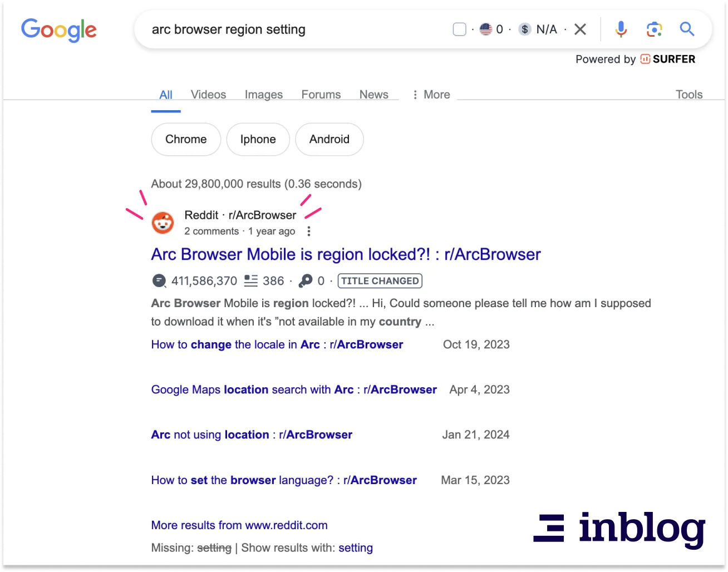Click the magnifying glass to search

click(687, 29)
